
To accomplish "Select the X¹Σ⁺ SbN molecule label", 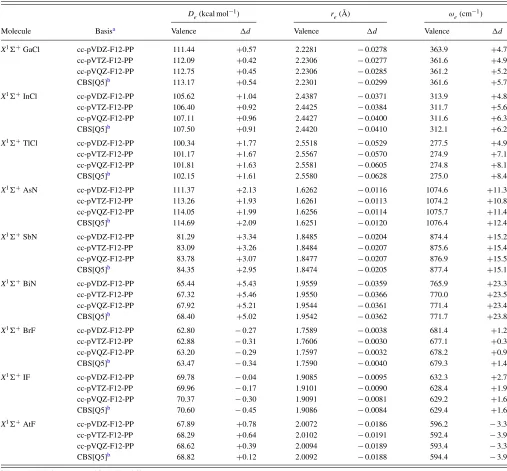I will [x=19, y=237].
